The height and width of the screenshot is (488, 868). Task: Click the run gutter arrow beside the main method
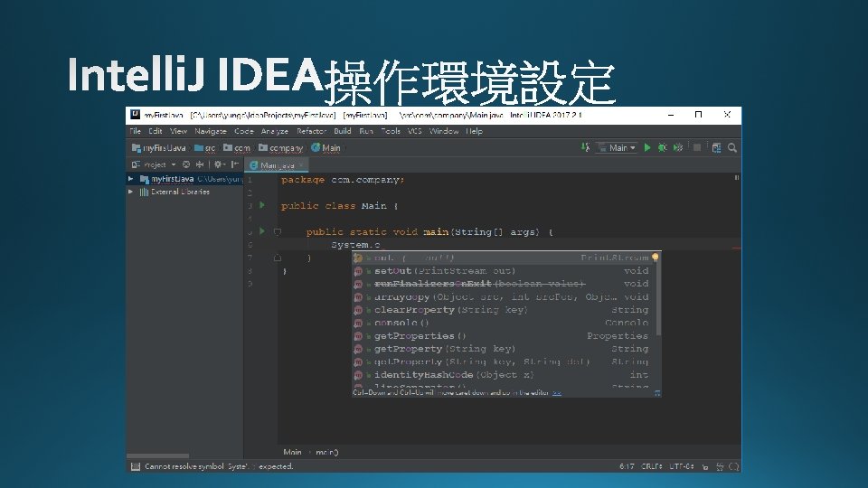click(x=262, y=231)
